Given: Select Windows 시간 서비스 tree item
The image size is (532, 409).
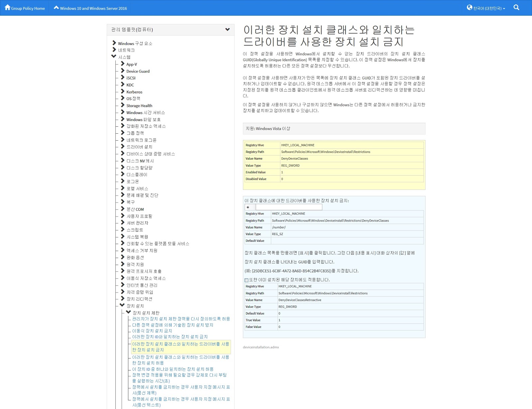Looking at the screenshot, I should click(x=146, y=113).
